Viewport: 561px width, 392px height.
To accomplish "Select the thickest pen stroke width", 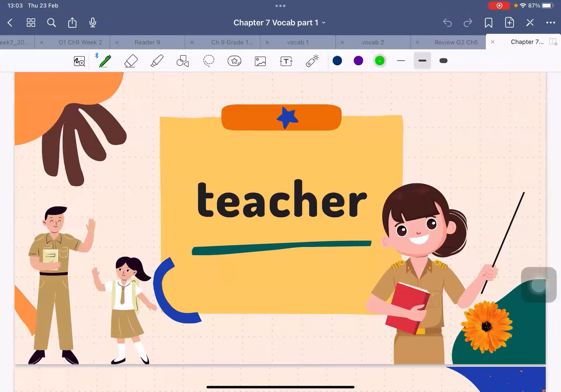I will pyautogui.click(x=443, y=61).
